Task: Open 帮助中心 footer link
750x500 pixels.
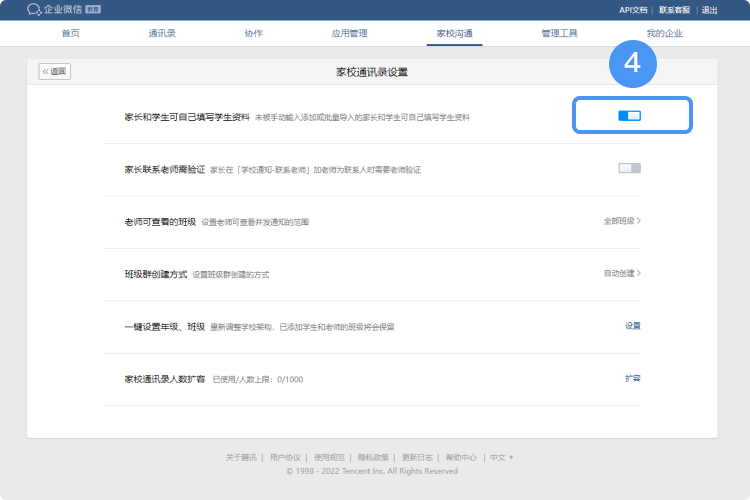Action: pos(461,457)
